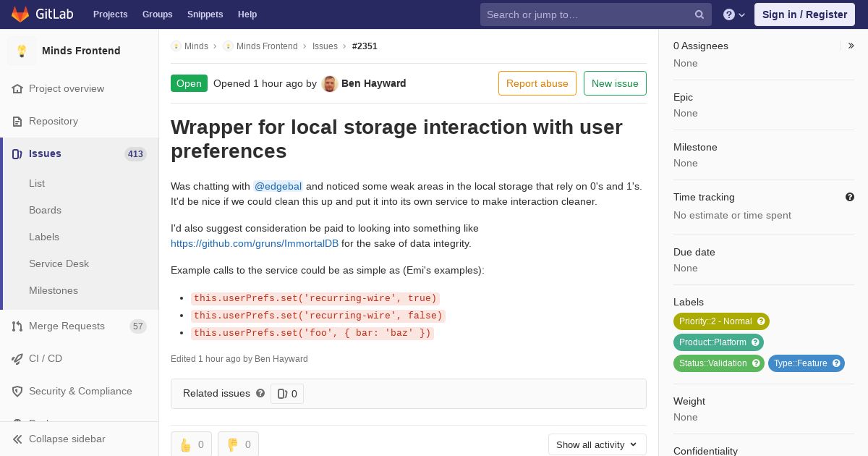868x456 pixels.
Task: Click the Open status badge
Action: [189, 83]
